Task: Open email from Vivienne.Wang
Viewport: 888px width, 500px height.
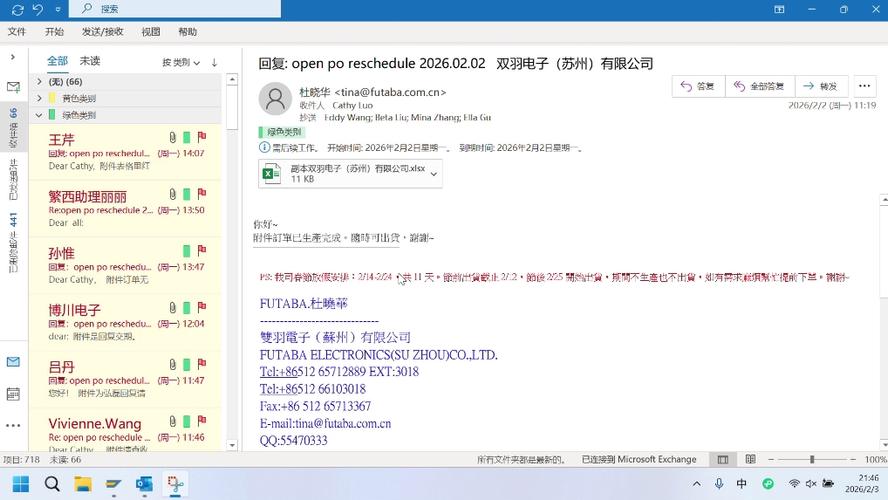Action: tap(125, 430)
